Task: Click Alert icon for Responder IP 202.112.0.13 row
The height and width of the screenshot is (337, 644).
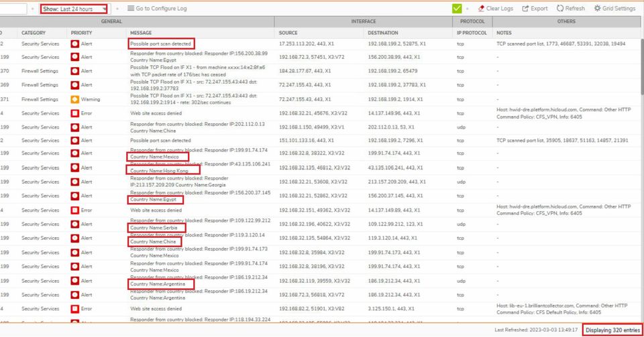Action: [74, 127]
